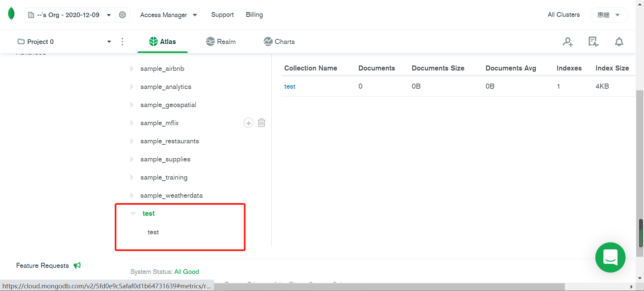This screenshot has height=291, width=644.
Task: Open the Project 0 options kebab menu
Action: pyautogui.click(x=122, y=41)
